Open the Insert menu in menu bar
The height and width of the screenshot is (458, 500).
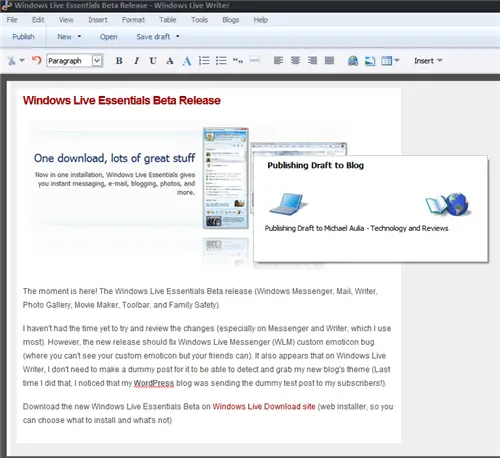pyautogui.click(x=98, y=20)
